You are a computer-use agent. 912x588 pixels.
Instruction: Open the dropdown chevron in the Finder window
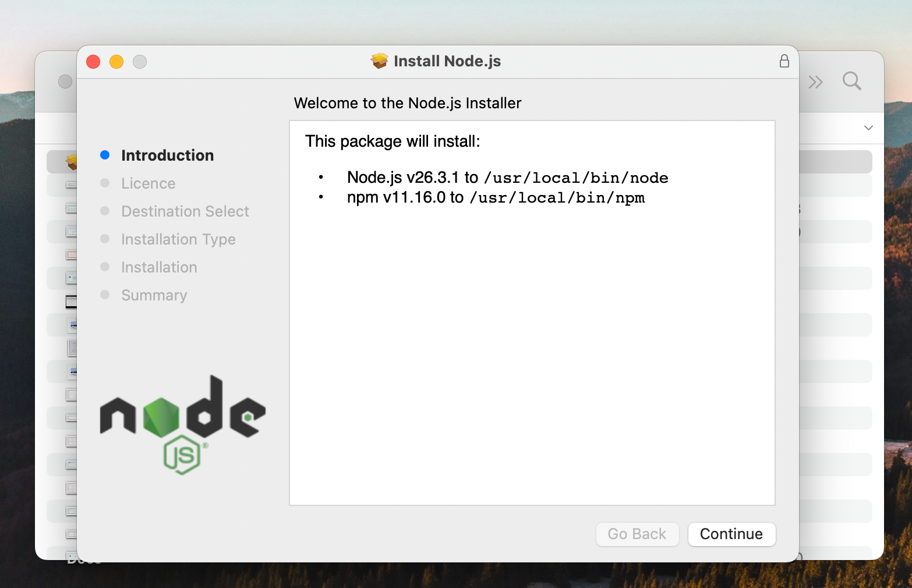[x=868, y=127]
